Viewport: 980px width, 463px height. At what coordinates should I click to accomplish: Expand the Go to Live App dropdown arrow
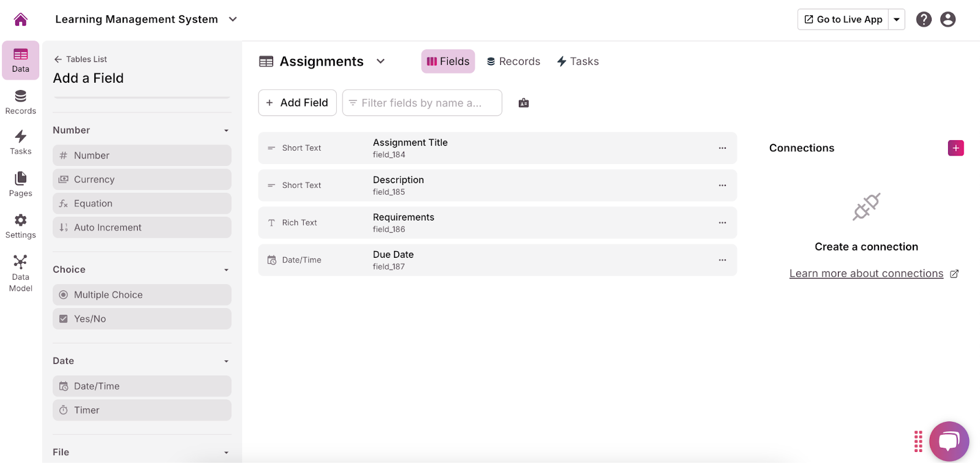(x=897, y=20)
